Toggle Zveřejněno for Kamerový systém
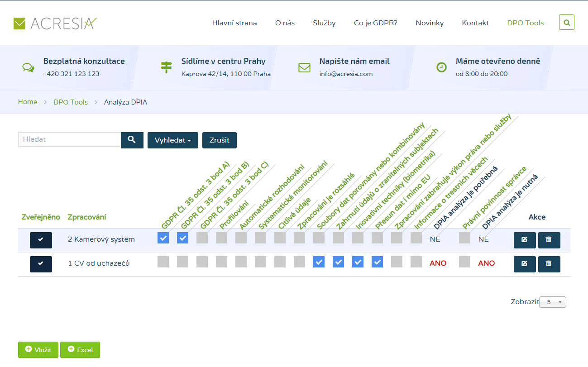The width and height of the screenshot is (588, 367). click(x=41, y=240)
